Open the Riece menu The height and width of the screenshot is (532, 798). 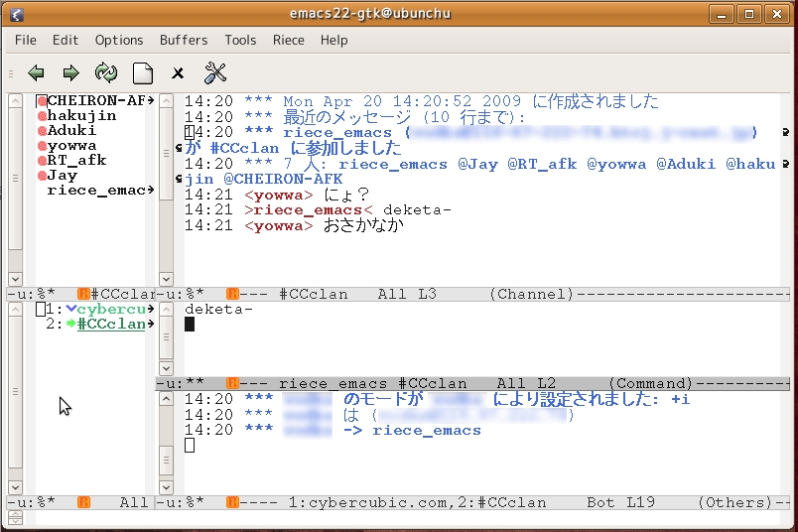289,40
